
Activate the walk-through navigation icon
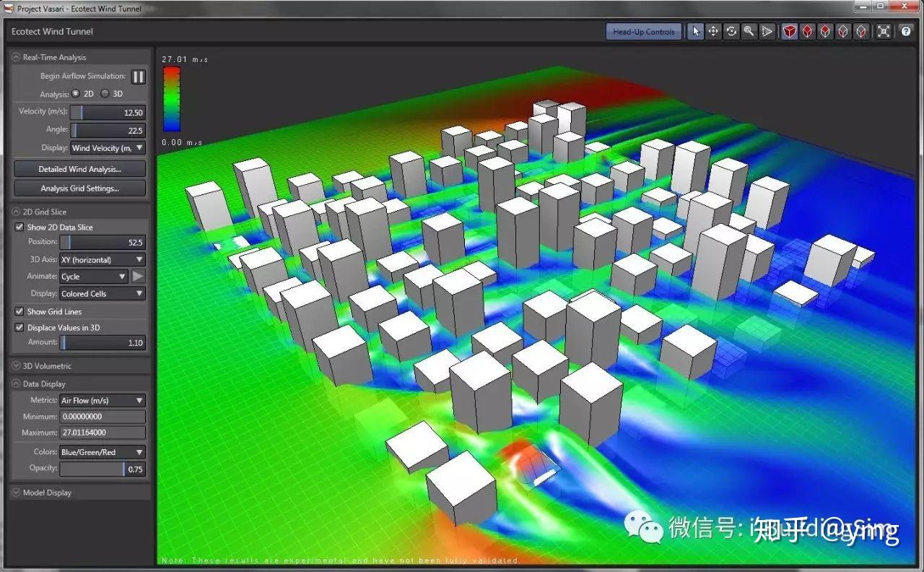click(767, 31)
